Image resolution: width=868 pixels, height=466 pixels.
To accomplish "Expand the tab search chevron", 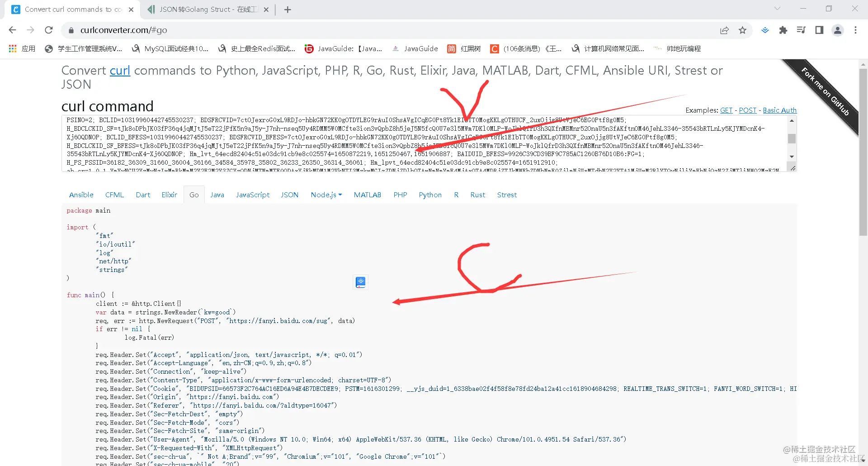I will [x=777, y=9].
